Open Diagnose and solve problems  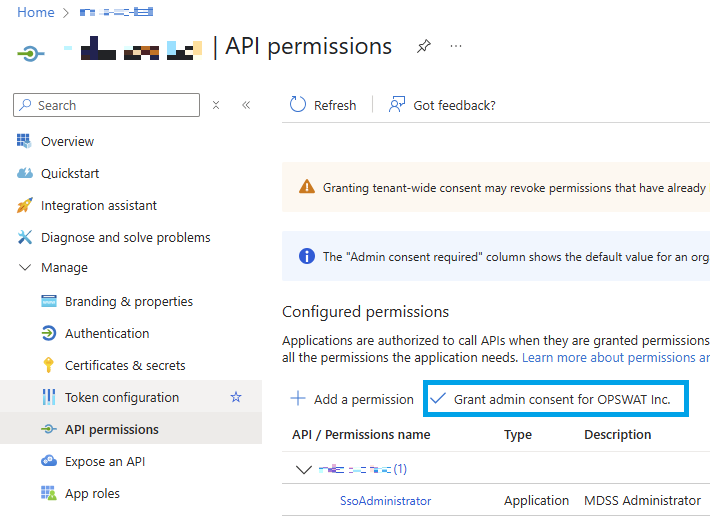coord(125,237)
